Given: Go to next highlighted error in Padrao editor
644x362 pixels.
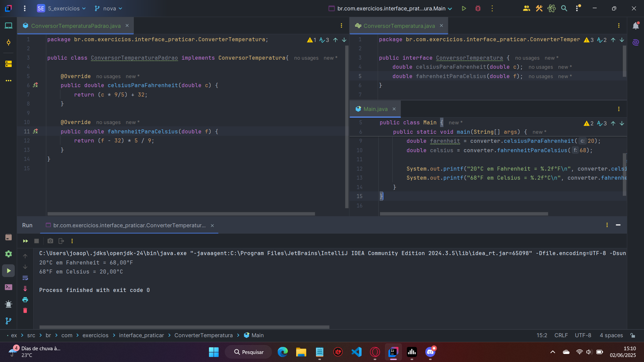Looking at the screenshot, I should click(344, 40).
